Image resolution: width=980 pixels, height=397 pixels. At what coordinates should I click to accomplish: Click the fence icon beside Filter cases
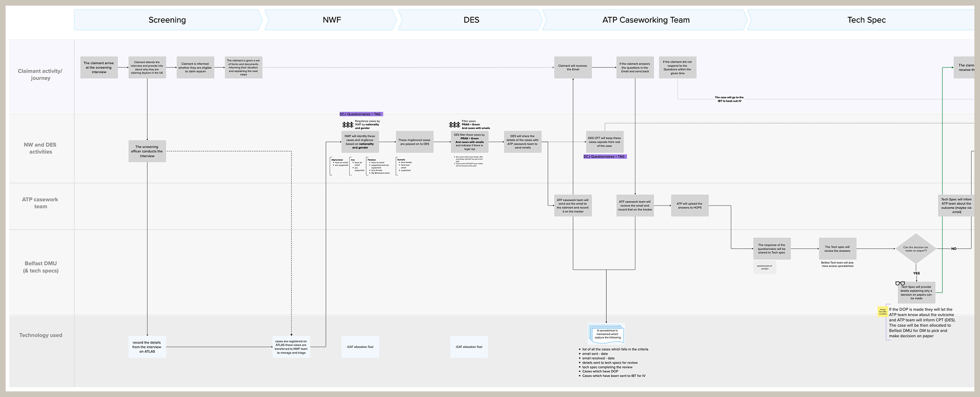coord(454,125)
